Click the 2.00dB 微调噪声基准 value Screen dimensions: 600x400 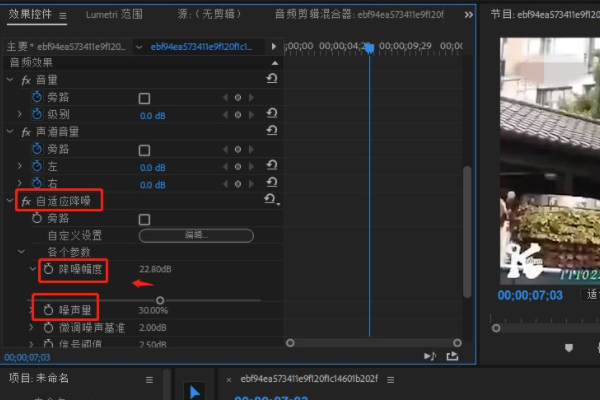pos(153,328)
